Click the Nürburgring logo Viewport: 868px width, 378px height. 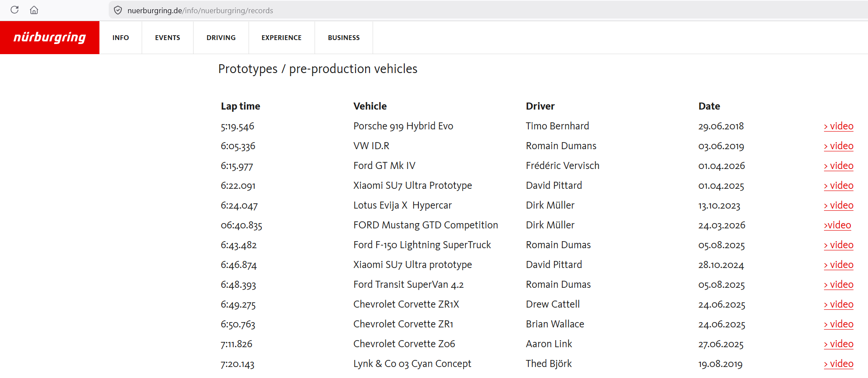coord(50,37)
